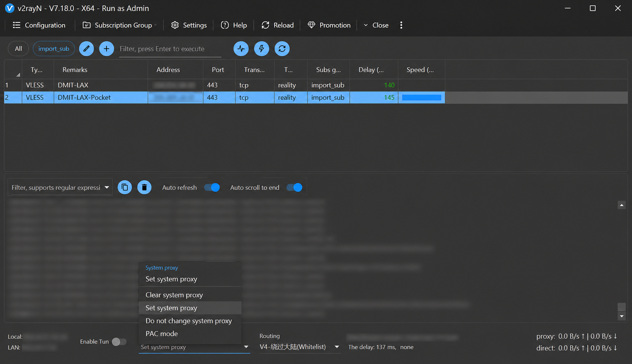632x364 pixels.
Task: Select the All subscription filter
Action: coord(18,49)
